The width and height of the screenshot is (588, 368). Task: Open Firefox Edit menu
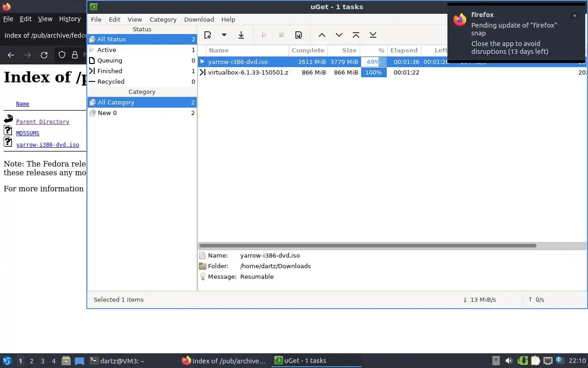[26, 19]
